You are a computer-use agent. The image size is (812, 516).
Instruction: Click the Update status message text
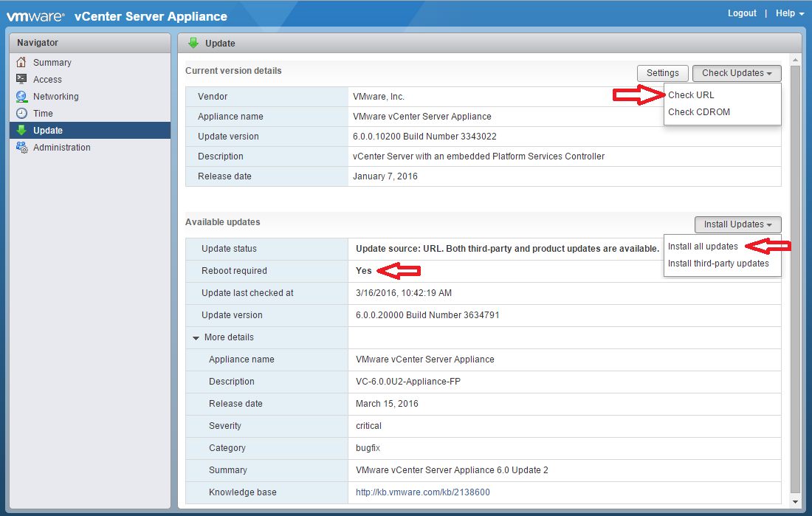point(508,249)
